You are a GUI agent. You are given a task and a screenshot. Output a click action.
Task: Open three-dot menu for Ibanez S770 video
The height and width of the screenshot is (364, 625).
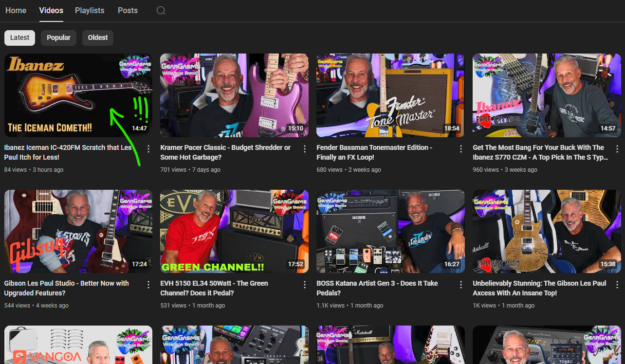click(617, 148)
